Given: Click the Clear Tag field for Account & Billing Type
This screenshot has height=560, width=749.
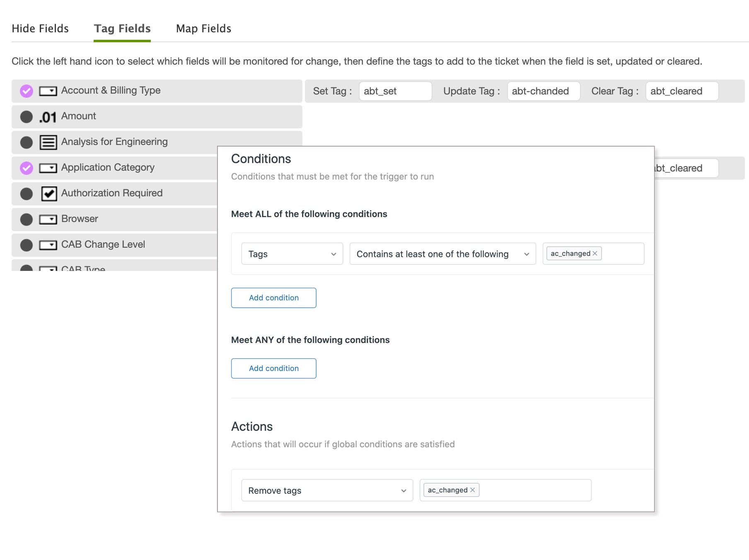Looking at the screenshot, I should 682,91.
